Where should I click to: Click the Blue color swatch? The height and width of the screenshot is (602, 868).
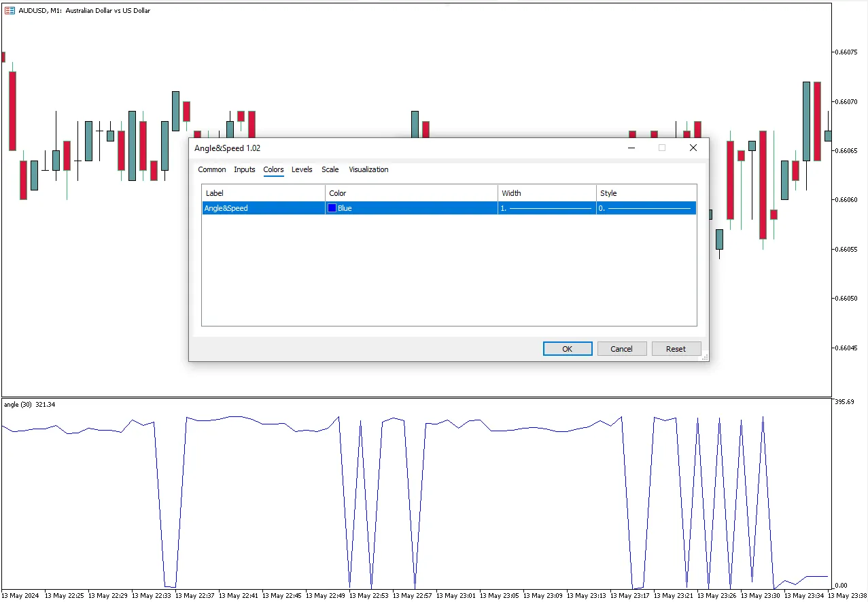(x=332, y=208)
